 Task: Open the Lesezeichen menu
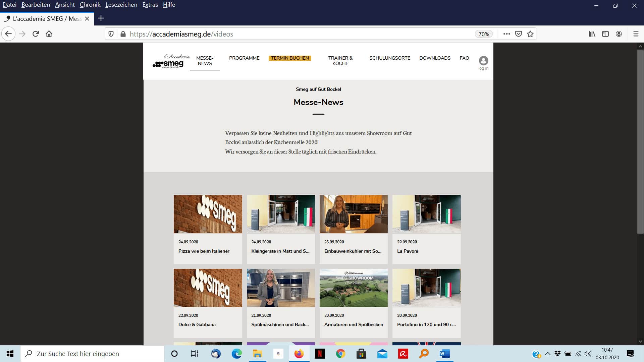(x=121, y=5)
